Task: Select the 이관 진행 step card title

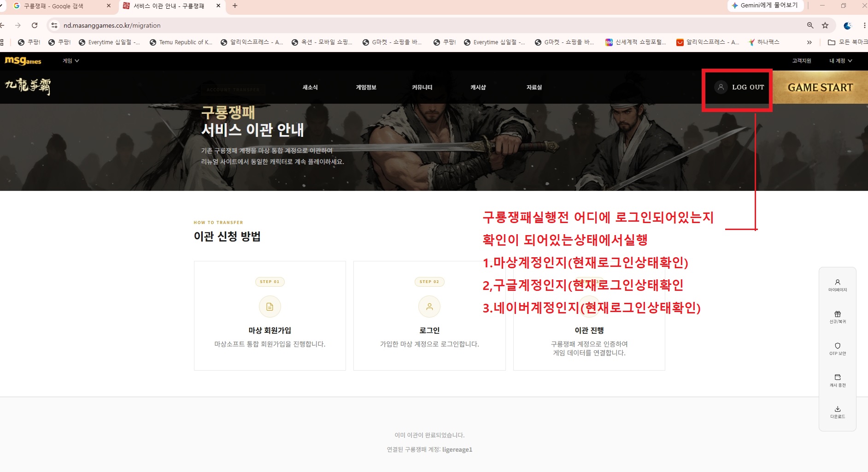Action: click(x=589, y=330)
